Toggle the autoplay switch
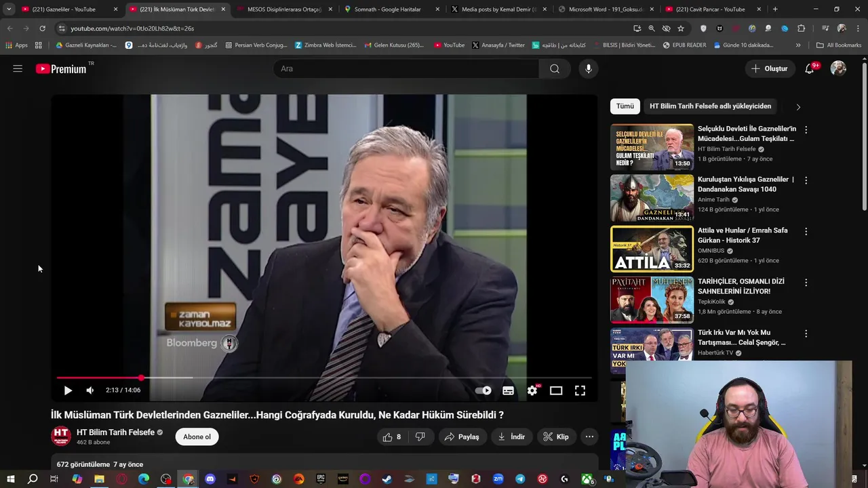Image resolution: width=868 pixels, height=488 pixels. (483, 390)
